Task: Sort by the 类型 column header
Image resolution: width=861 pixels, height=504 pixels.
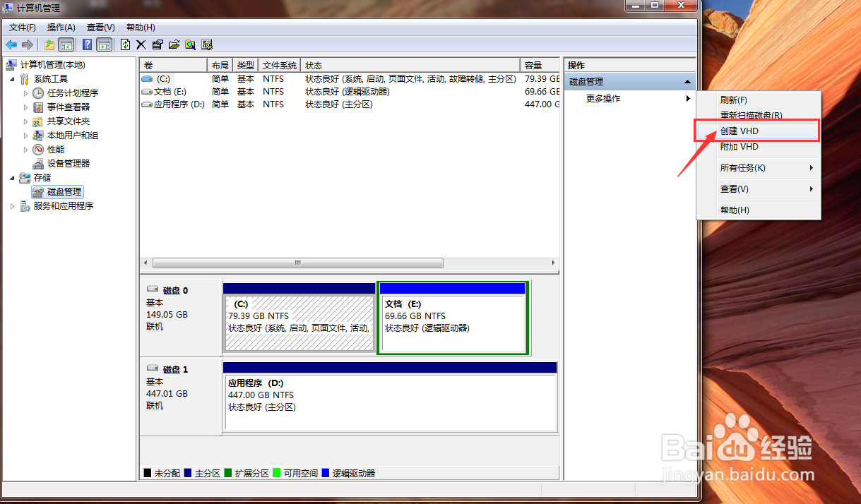Action: (246, 65)
